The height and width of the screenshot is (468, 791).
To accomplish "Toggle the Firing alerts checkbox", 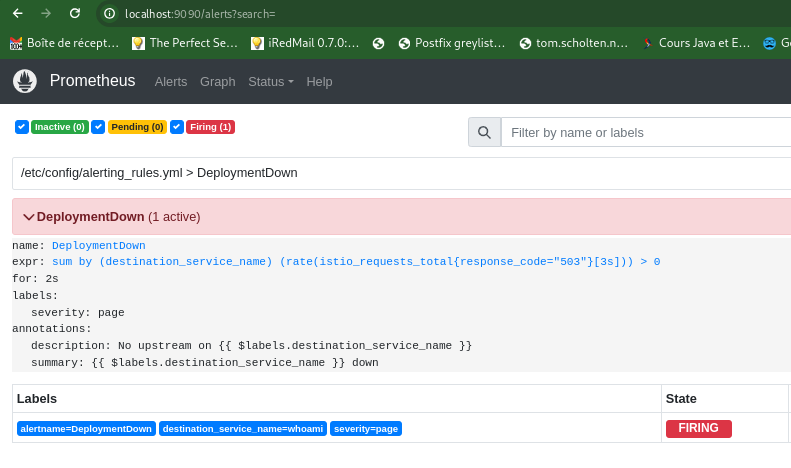I will [177, 127].
